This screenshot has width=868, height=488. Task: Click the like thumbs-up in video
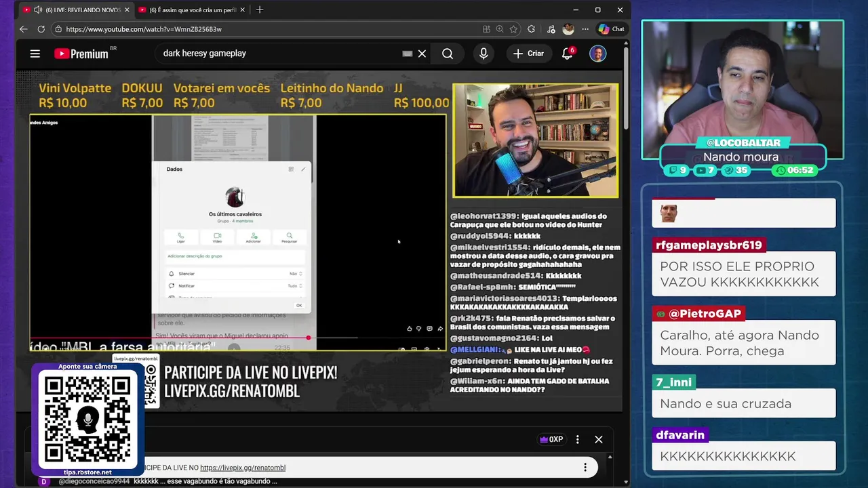click(409, 329)
